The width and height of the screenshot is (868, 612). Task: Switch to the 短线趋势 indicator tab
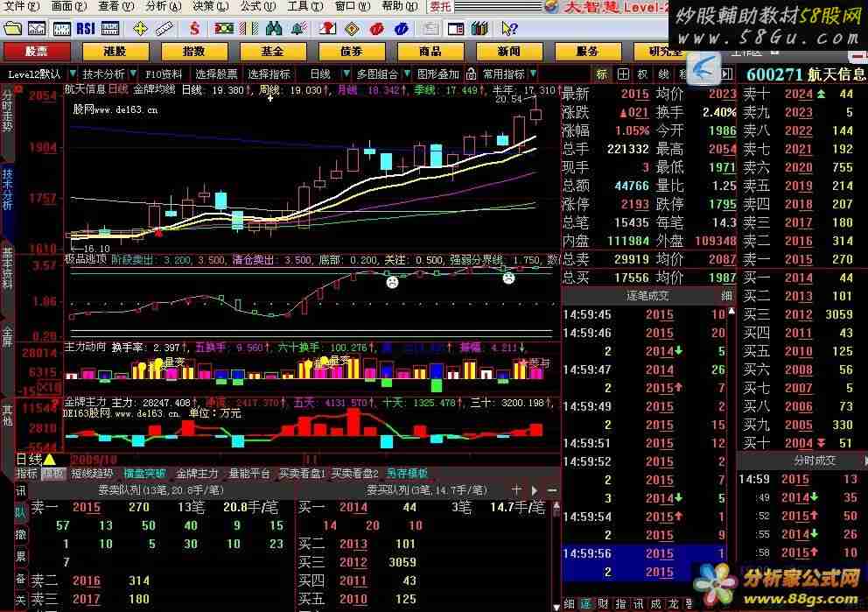92,474
